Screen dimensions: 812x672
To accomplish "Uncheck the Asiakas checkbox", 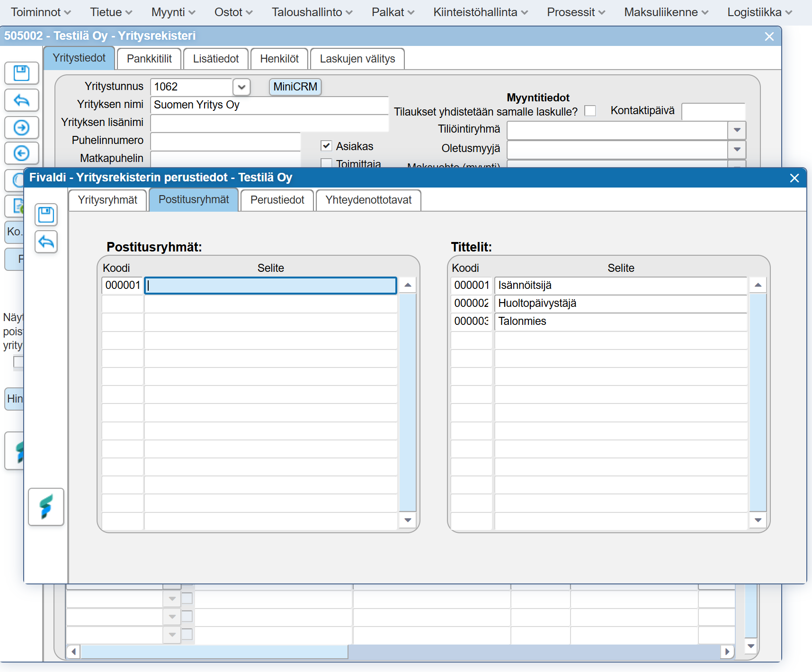I will [x=326, y=146].
